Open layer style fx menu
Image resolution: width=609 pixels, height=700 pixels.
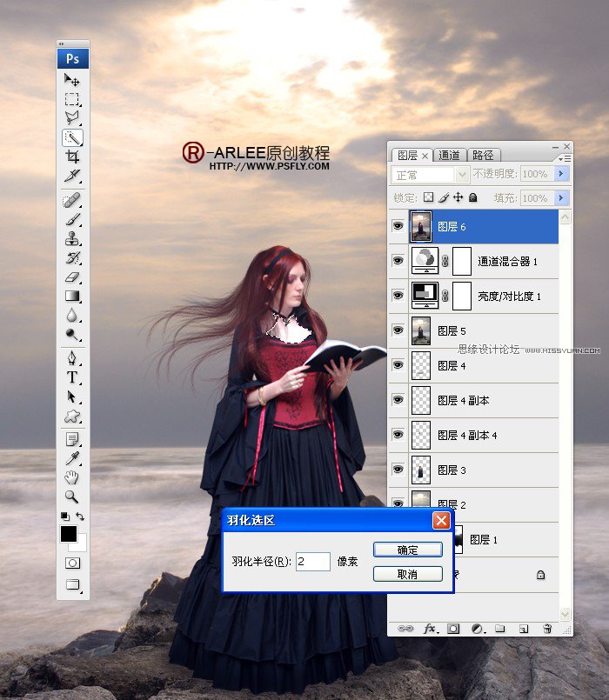pos(431,629)
